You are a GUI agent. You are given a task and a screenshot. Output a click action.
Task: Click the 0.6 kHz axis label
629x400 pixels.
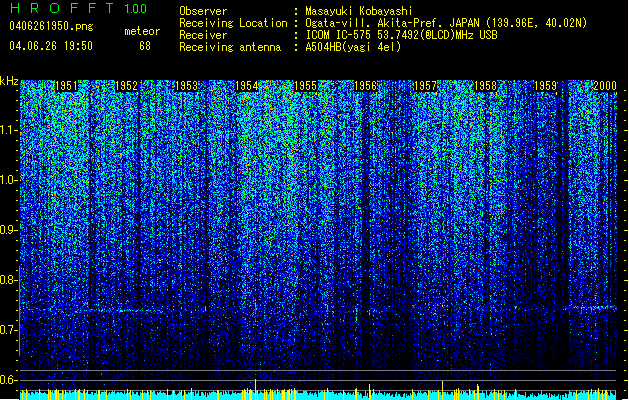point(8,380)
